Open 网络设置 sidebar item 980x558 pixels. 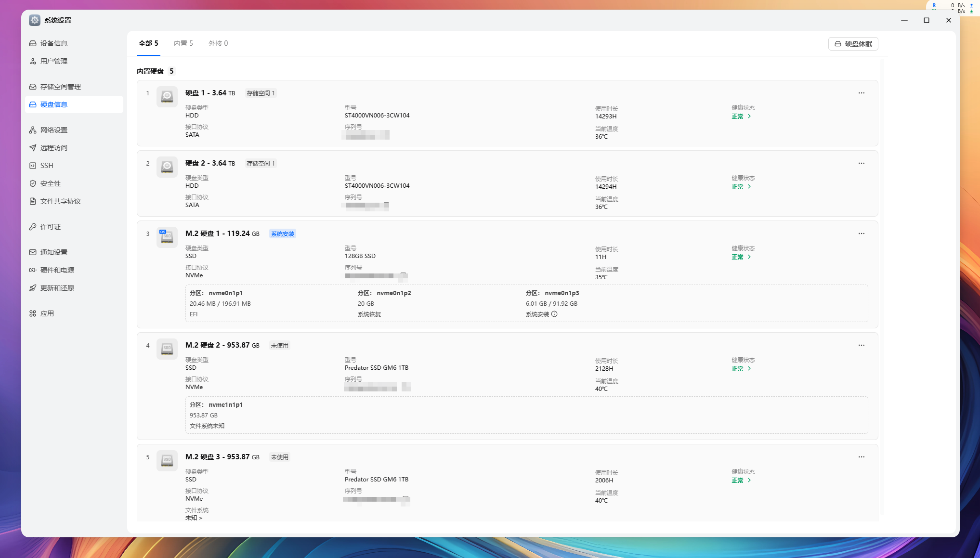53,130
